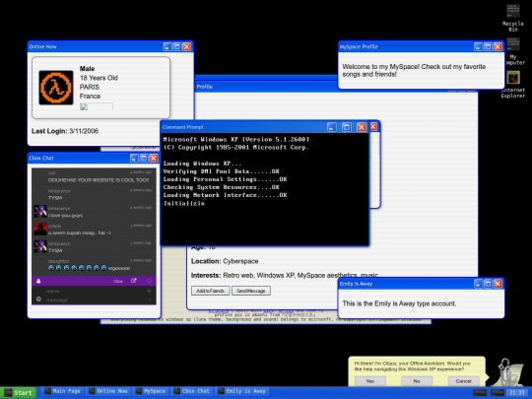Viewport: 532px width, 399px height.
Task: Minimize the Emily is Away window
Action: [478, 284]
